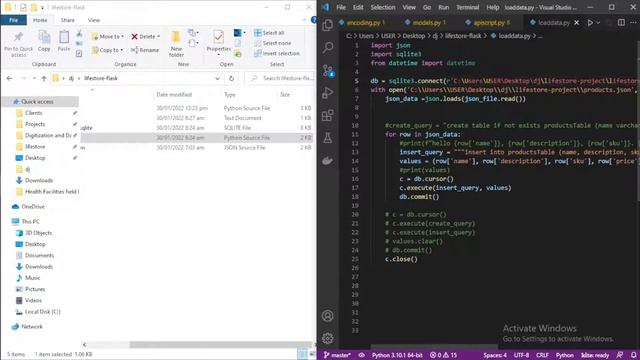Click lifestore-flask breadcrumb in VS Code
The height and width of the screenshot is (360, 640).
click(463, 36)
